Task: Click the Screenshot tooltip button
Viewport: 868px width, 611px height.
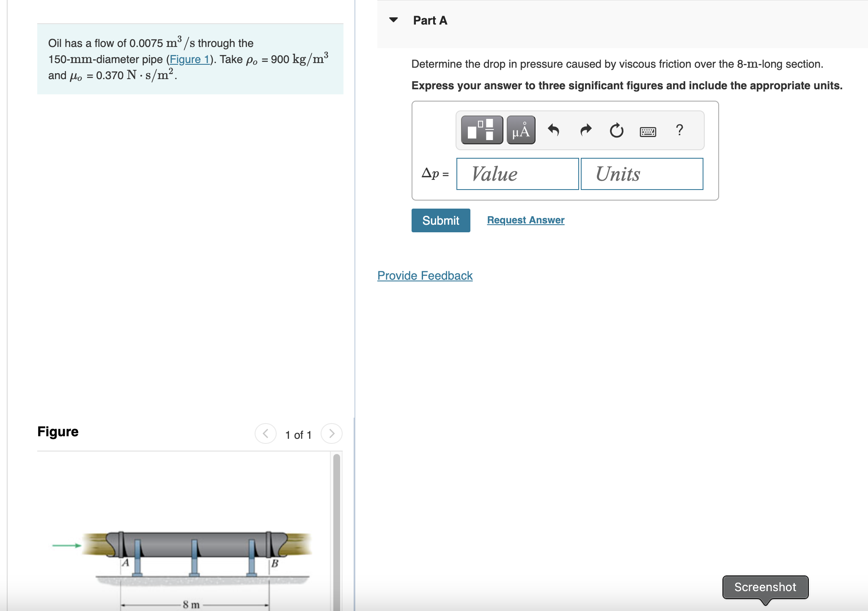Action: tap(765, 587)
